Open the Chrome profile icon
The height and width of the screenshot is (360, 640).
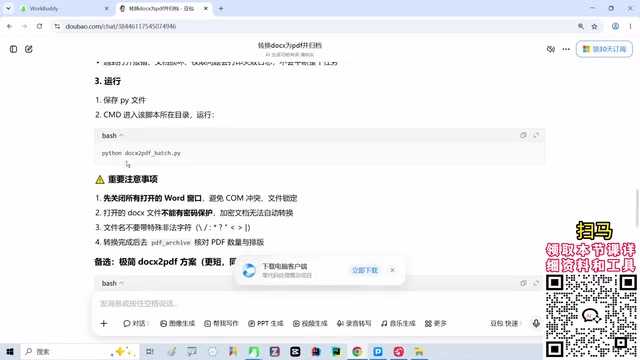[x=615, y=26]
